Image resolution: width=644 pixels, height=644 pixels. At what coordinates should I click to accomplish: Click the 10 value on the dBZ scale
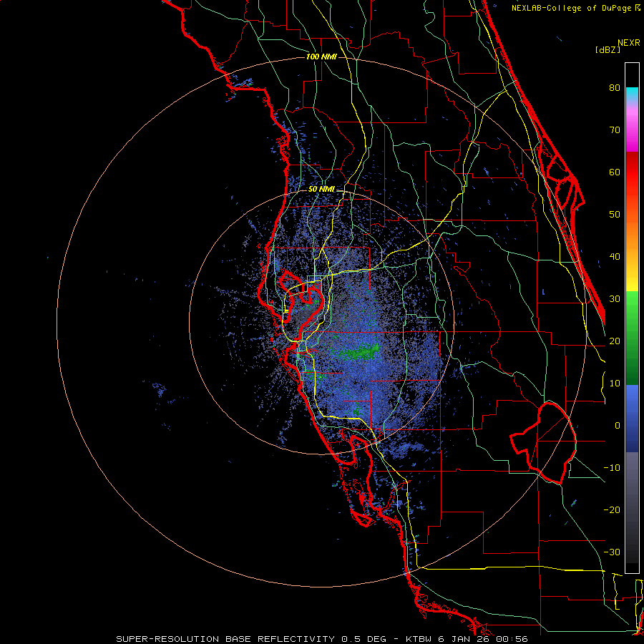(615, 384)
